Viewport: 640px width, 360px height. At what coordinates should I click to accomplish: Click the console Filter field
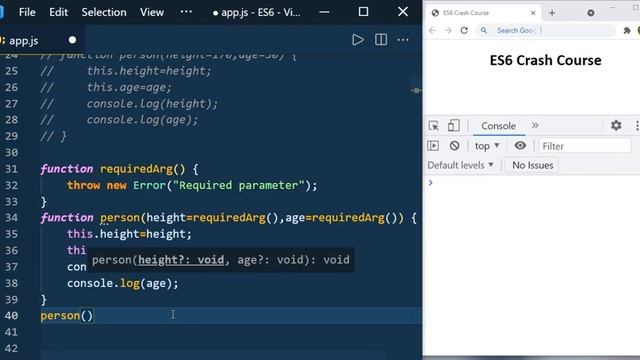click(x=585, y=146)
